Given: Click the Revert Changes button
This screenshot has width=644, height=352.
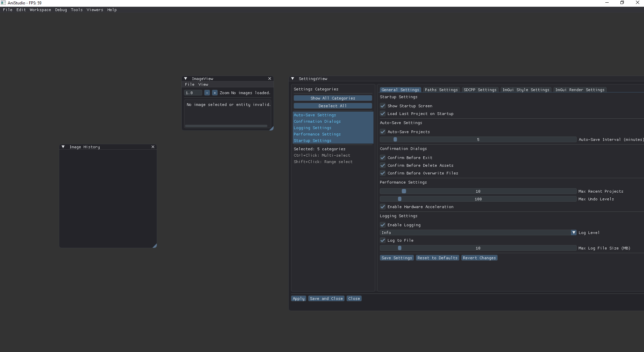Looking at the screenshot, I should [479, 258].
